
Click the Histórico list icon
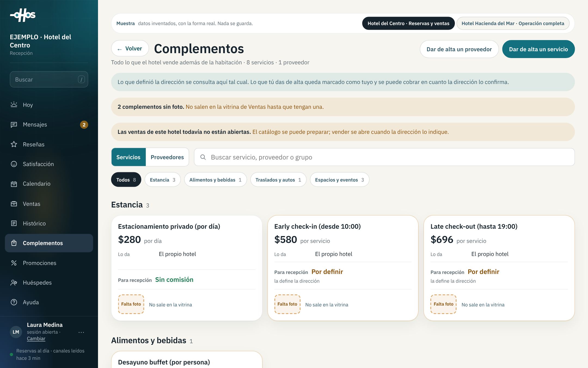pyautogui.click(x=14, y=223)
